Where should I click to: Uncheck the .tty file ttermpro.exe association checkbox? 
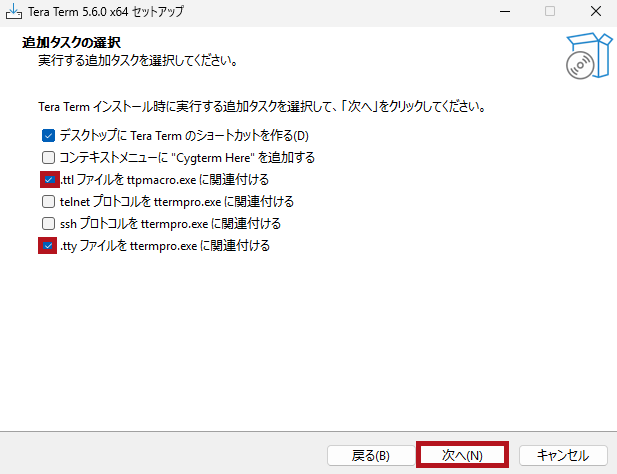48,245
